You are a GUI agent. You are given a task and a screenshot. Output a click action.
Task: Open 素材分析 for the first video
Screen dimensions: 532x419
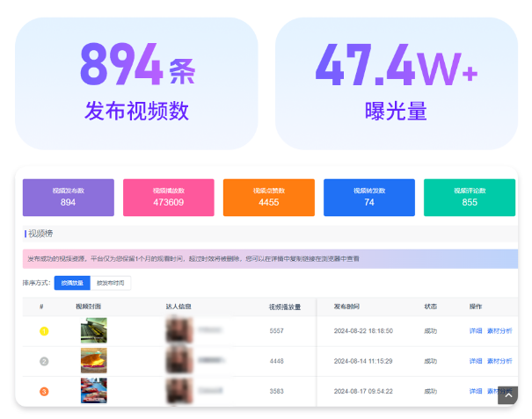coord(499,331)
